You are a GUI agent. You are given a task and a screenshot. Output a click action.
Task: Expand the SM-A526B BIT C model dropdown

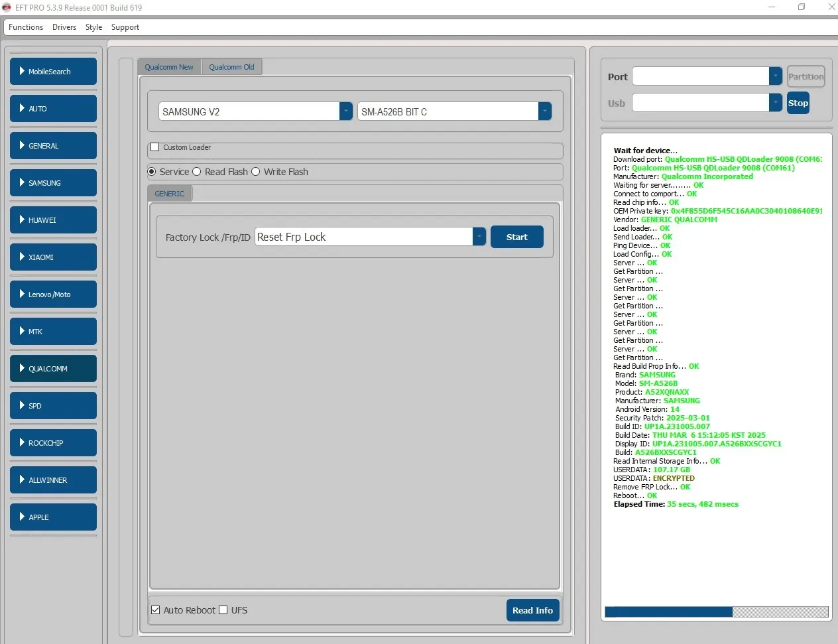pyautogui.click(x=544, y=111)
